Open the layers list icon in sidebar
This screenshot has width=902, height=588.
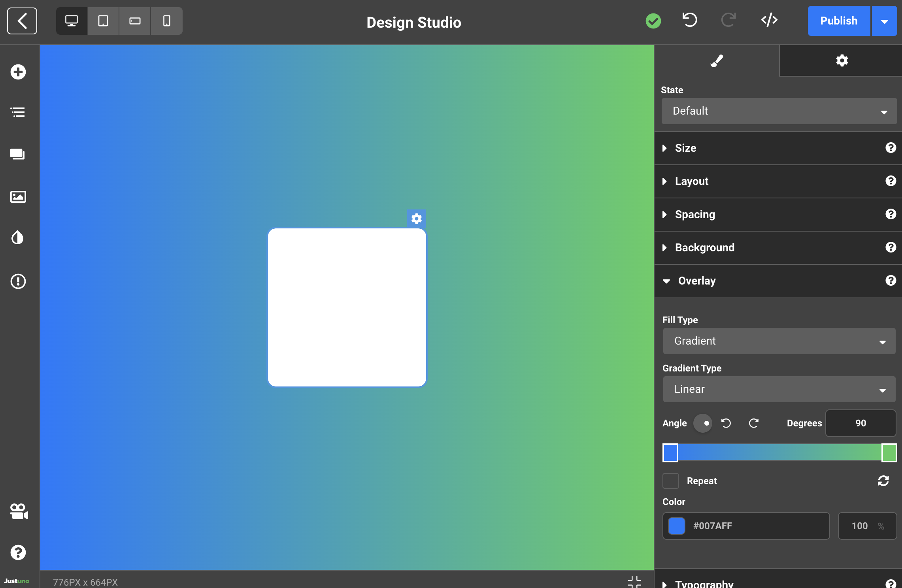point(18,112)
